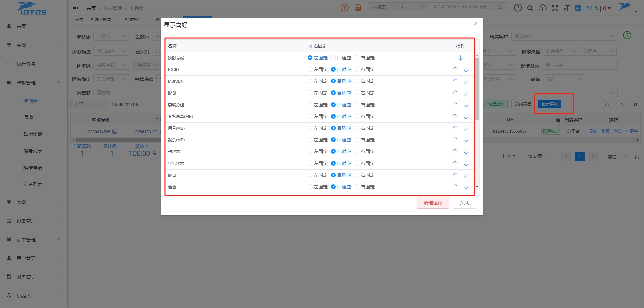Click the grid layout icon above table

(635, 105)
